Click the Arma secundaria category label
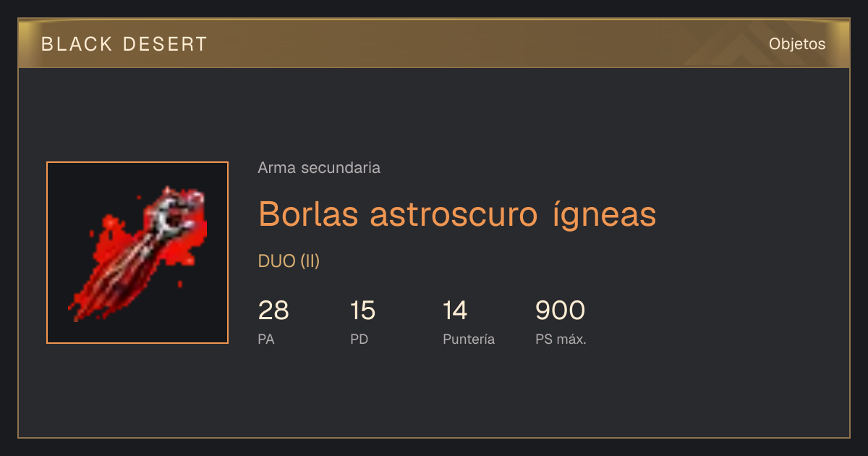 [319, 168]
